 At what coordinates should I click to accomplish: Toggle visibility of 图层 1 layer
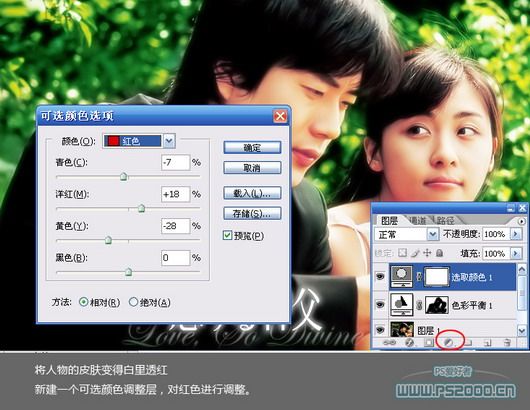coord(380,330)
